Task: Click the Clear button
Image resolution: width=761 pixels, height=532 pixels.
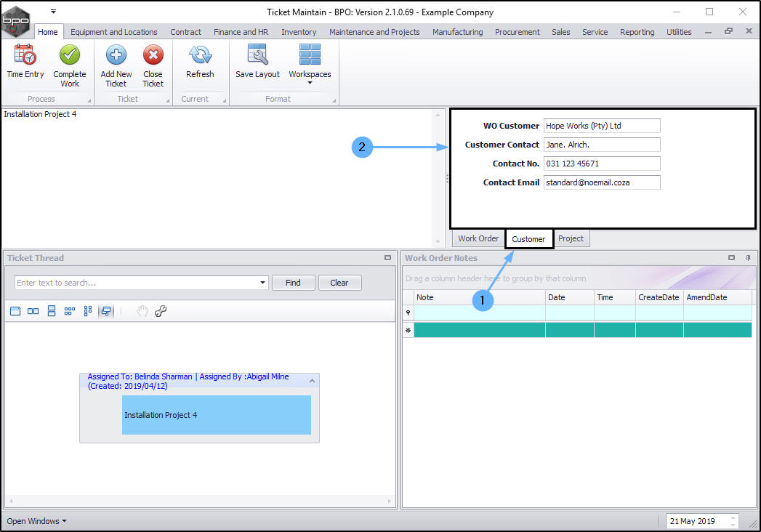Action: [x=339, y=283]
